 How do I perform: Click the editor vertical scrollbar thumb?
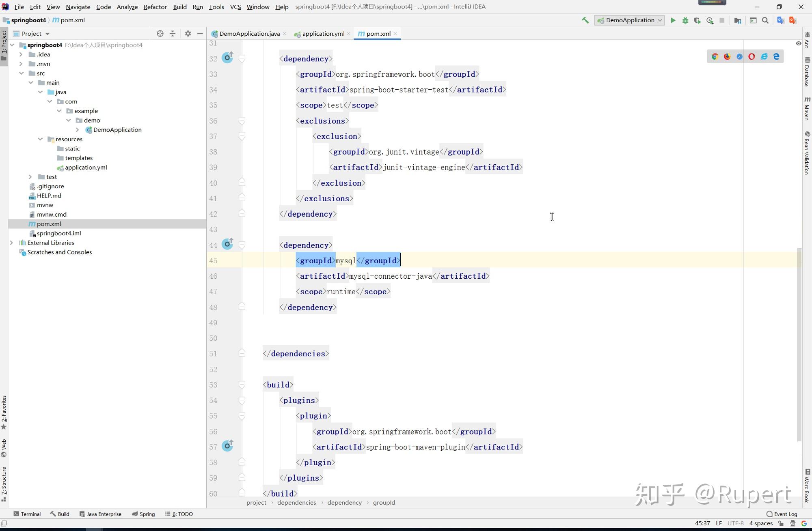799,345
